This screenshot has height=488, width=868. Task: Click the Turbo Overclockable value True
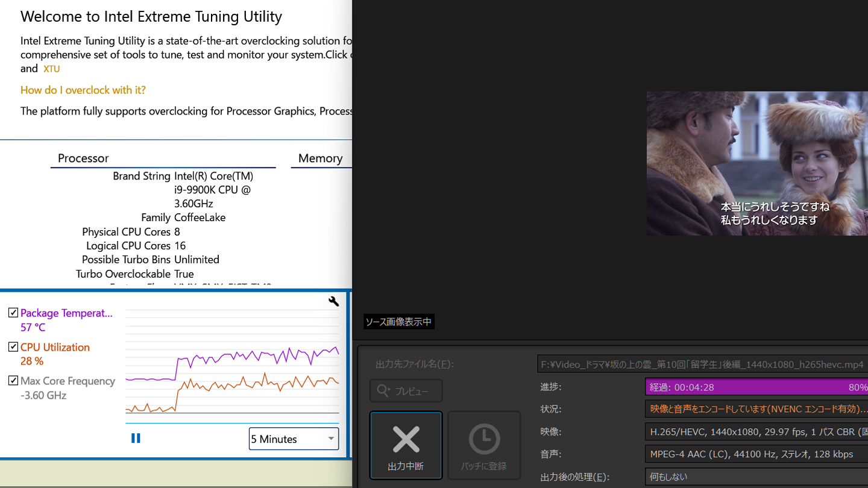click(184, 274)
